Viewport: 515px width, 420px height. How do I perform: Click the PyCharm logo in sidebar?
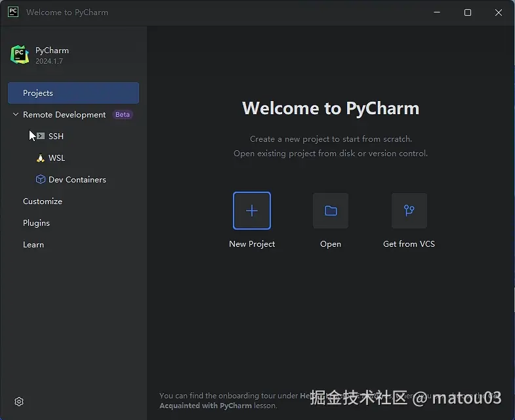(20, 54)
